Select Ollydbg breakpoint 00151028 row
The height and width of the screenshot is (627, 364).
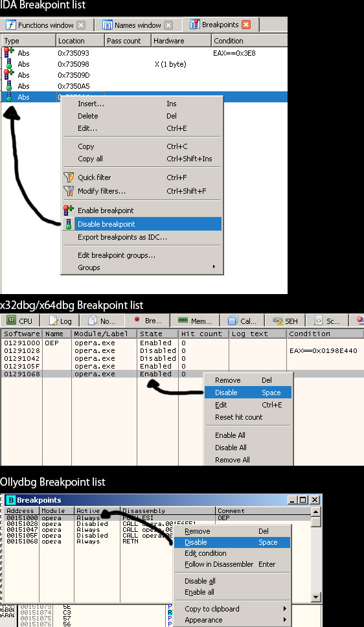tap(157, 524)
